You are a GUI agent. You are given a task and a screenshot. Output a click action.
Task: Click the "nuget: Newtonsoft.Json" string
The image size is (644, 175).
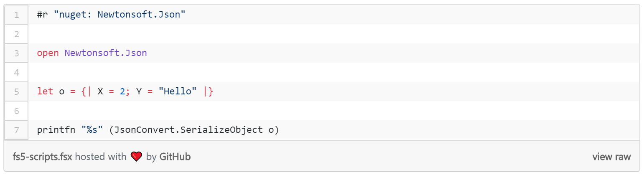[119, 15]
